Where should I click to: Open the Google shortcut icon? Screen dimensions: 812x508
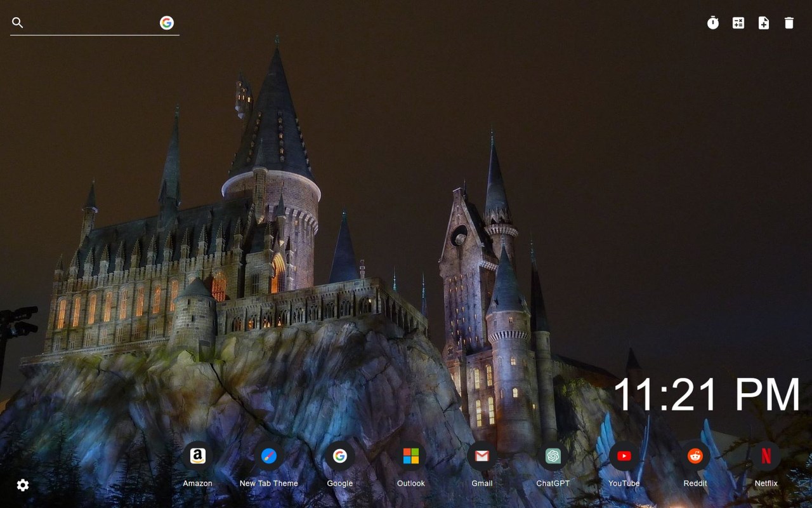coord(340,456)
